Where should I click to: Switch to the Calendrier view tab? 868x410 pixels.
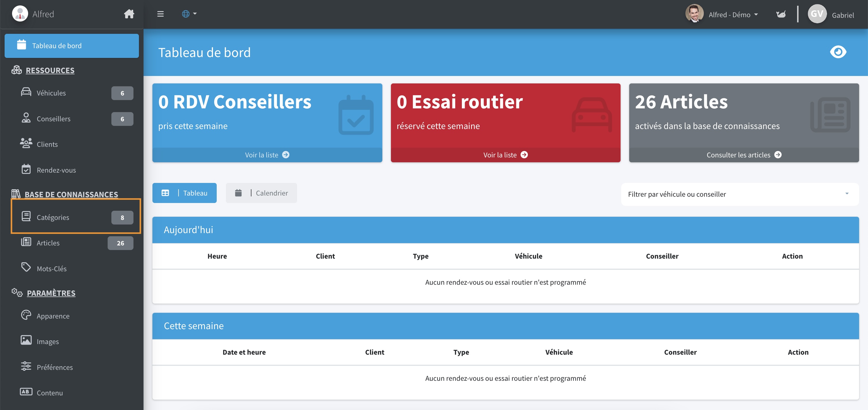[x=261, y=193]
